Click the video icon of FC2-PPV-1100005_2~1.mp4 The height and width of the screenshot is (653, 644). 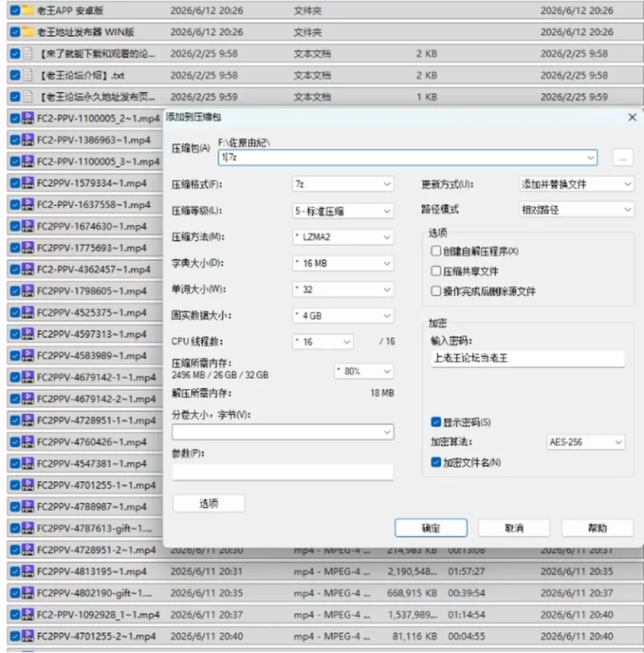coord(28,118)
